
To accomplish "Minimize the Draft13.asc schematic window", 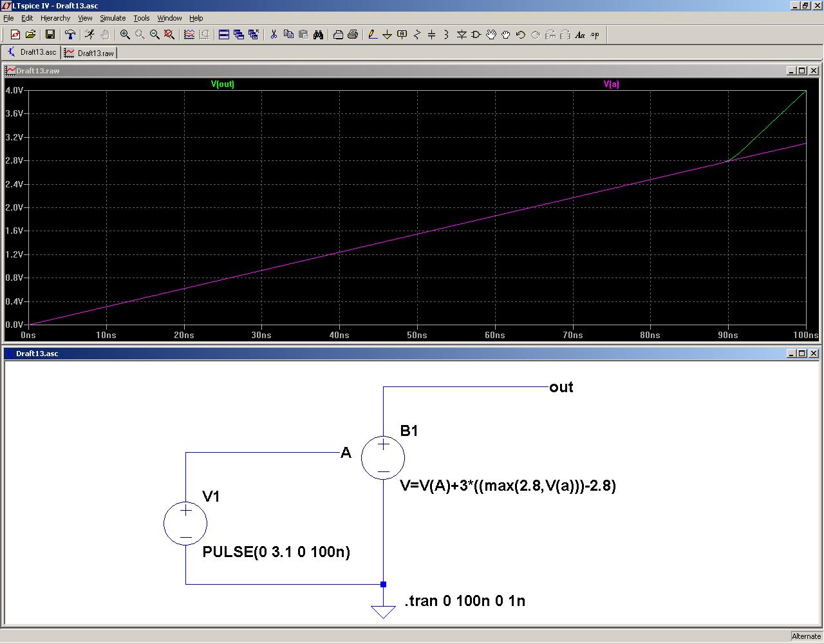I will pyautogui.click(x=791, y=354).
